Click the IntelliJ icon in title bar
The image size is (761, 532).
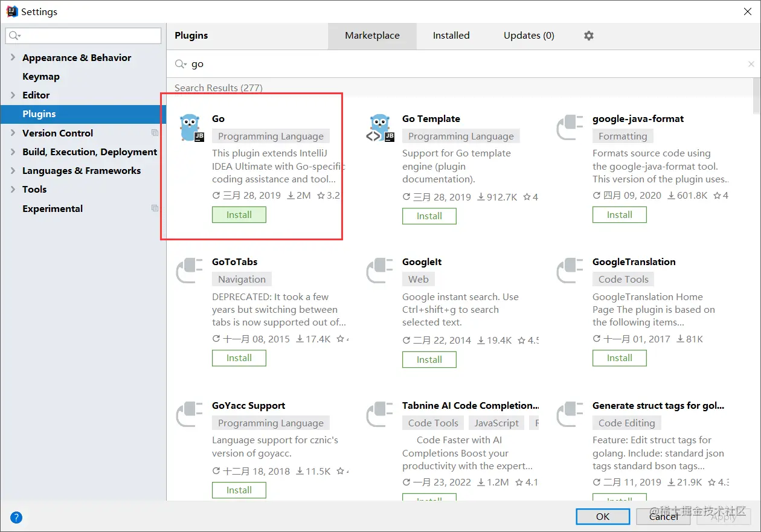11,11
